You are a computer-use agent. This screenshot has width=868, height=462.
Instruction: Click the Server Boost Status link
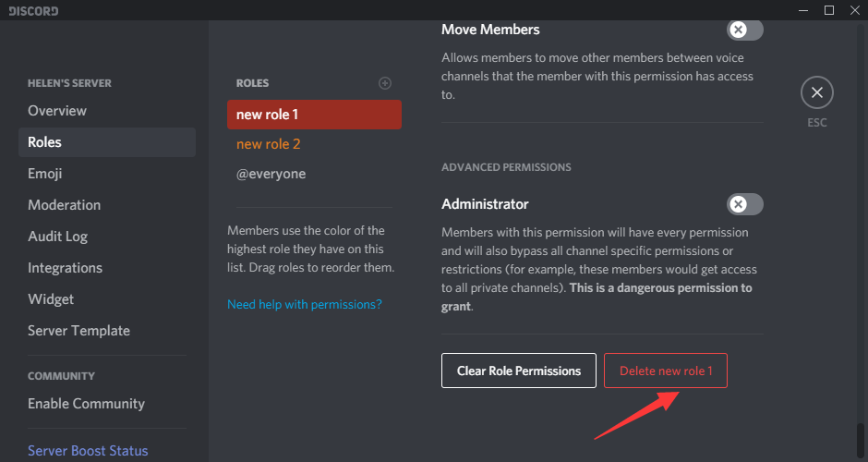tap(88, 451)
